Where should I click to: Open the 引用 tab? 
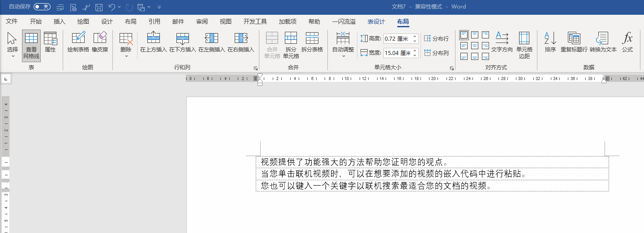click(x=155, y=21)
